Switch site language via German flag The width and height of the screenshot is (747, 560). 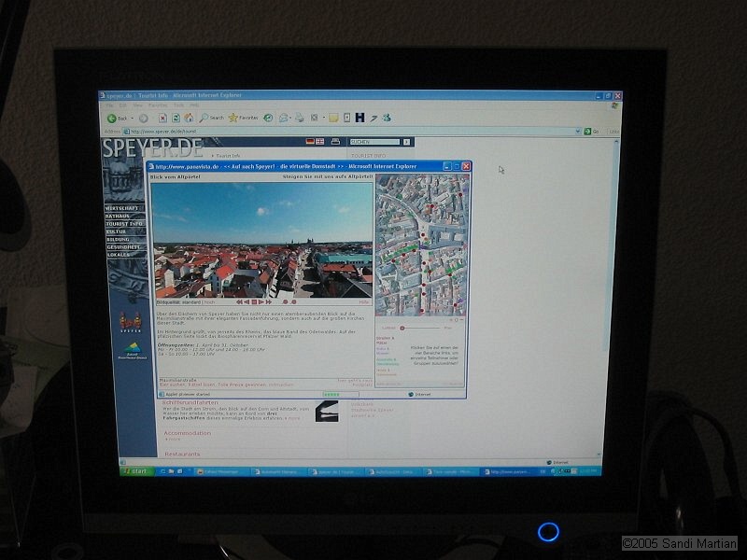point(310,142)
